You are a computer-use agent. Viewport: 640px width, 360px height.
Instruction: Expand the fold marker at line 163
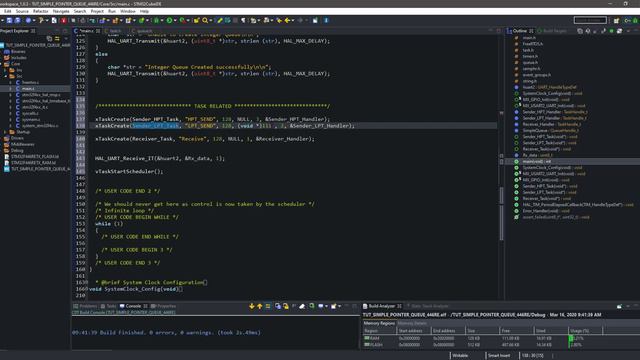coord(86,282)
